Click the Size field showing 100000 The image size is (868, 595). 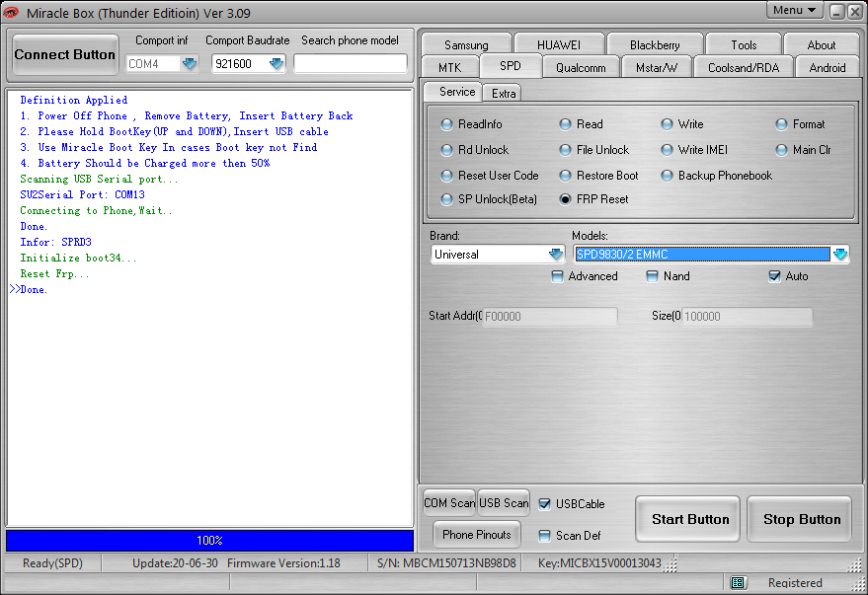[x=748, y=317]
